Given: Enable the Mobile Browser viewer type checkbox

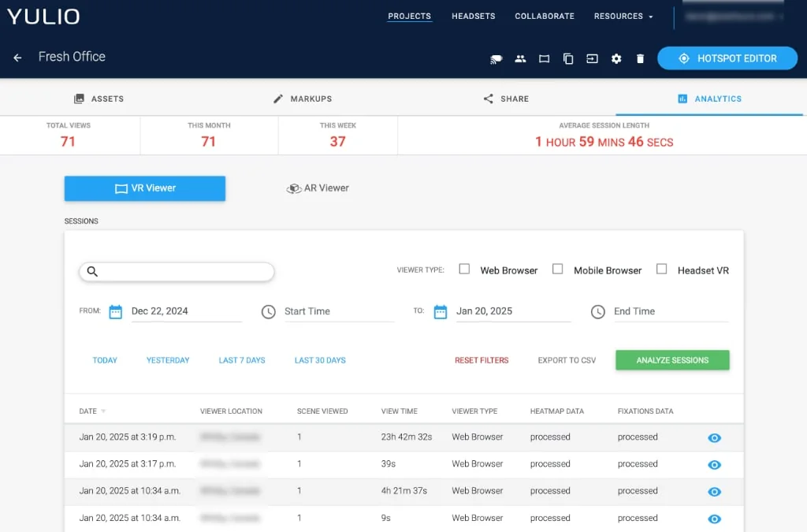Looking at the screenshot, I should (x=557, y=269).
